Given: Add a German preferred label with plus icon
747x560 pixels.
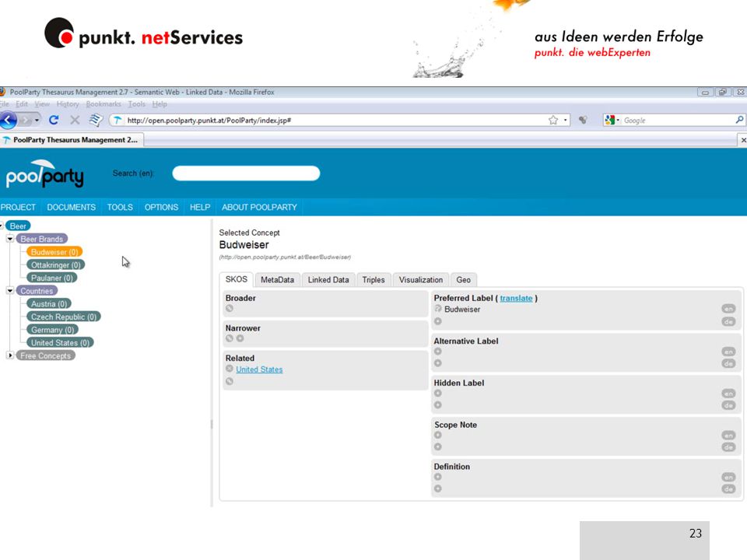Looking at the screenshot, I should (x=438, y=321).
